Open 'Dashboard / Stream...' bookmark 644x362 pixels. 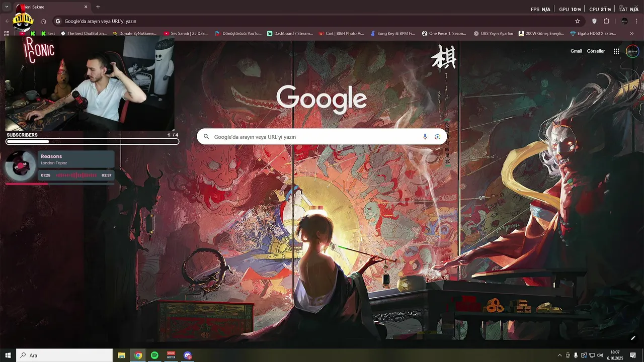pos(290,34)
